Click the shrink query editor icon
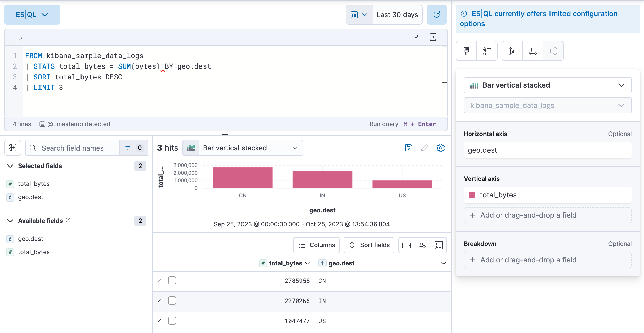The image size is (644, 333). pyautogui.click(x=417, y=37)
